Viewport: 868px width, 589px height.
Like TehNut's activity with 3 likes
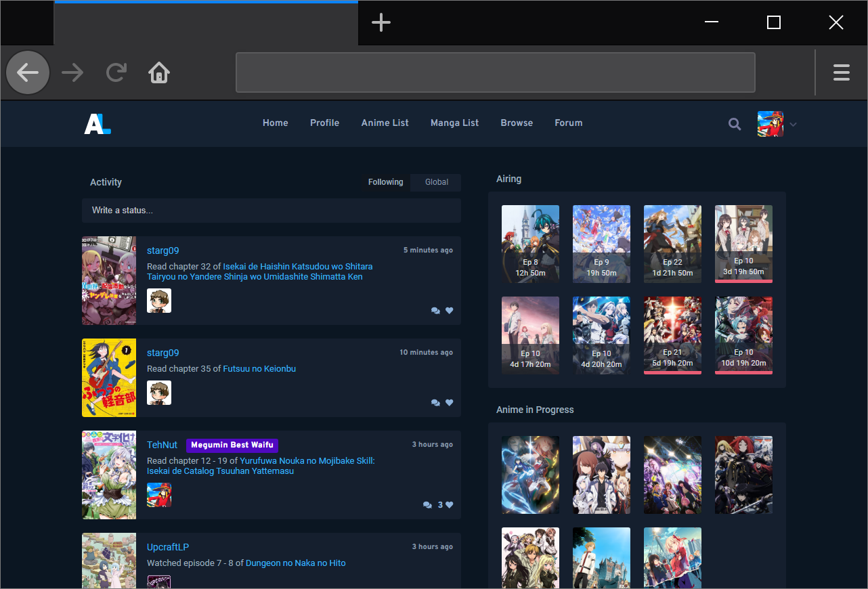(x=450, y=505)
